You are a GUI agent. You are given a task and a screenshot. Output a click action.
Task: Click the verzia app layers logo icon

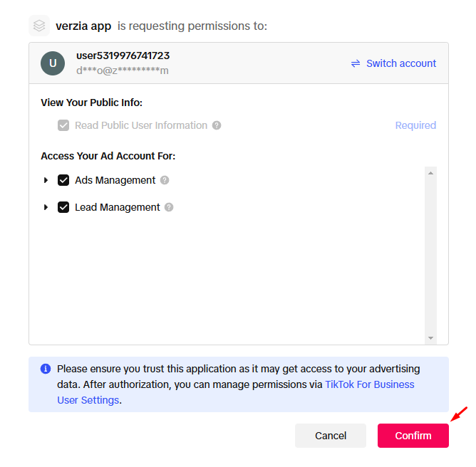[x=39, y=26]
